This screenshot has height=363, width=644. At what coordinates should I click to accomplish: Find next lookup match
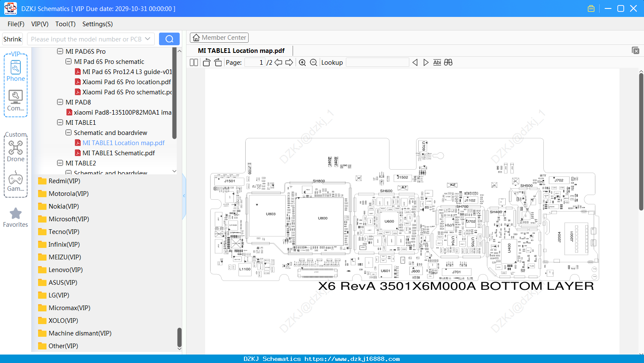426,62
